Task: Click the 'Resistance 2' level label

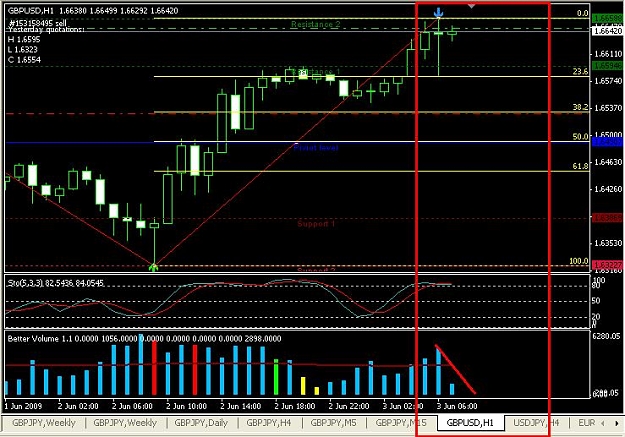Action: point(316,24)
